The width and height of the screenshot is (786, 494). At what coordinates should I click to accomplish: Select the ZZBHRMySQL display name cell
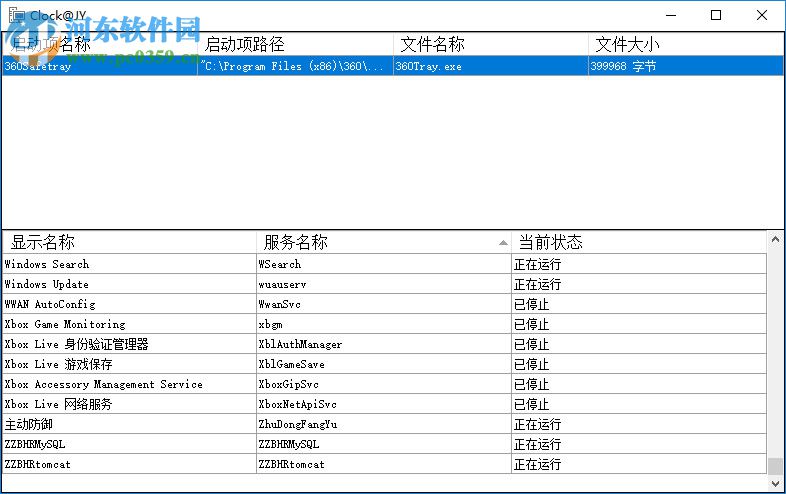(129, 444)
